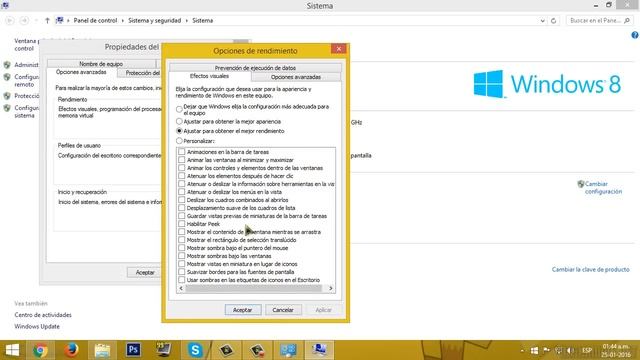This screenshot has width=640, height=360.
Task: Select 'Dejar que Windows elija' radio option
Action: click(179, 109)
